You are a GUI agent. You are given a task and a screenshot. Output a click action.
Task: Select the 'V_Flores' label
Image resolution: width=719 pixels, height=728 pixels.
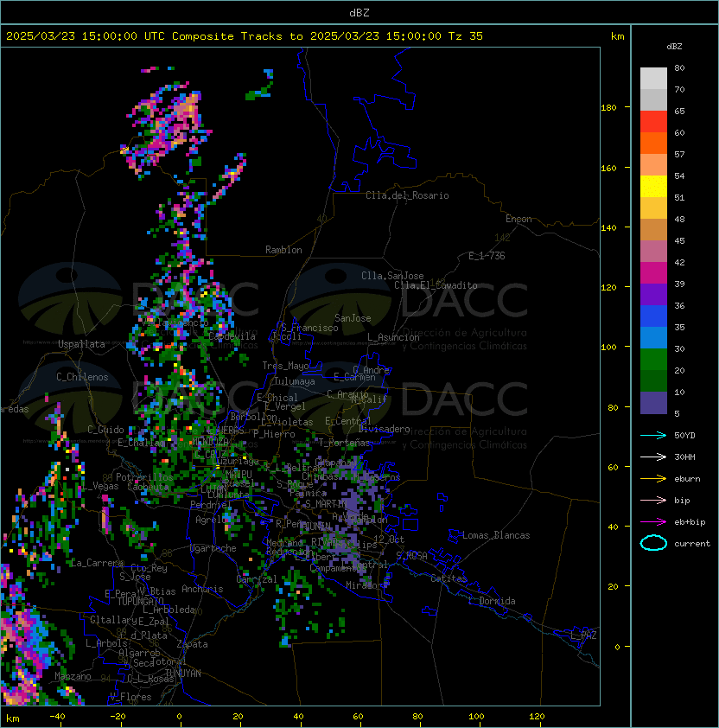(130, 697)
